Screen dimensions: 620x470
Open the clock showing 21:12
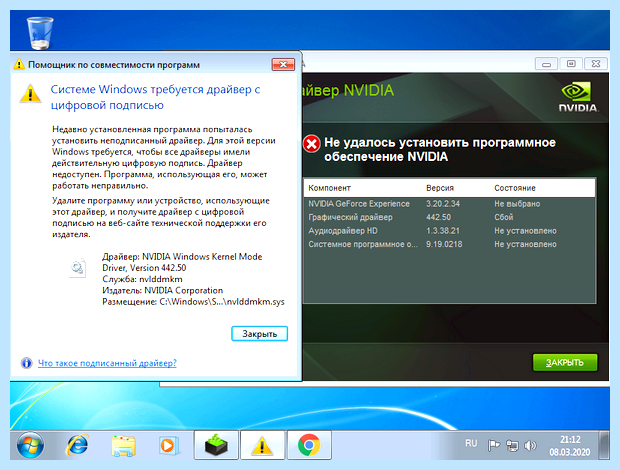pyautogui.click(x=570, y=445)
